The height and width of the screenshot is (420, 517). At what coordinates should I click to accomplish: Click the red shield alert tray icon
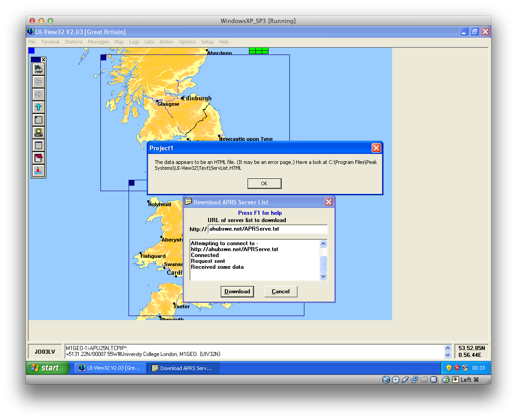coord(457,368)
